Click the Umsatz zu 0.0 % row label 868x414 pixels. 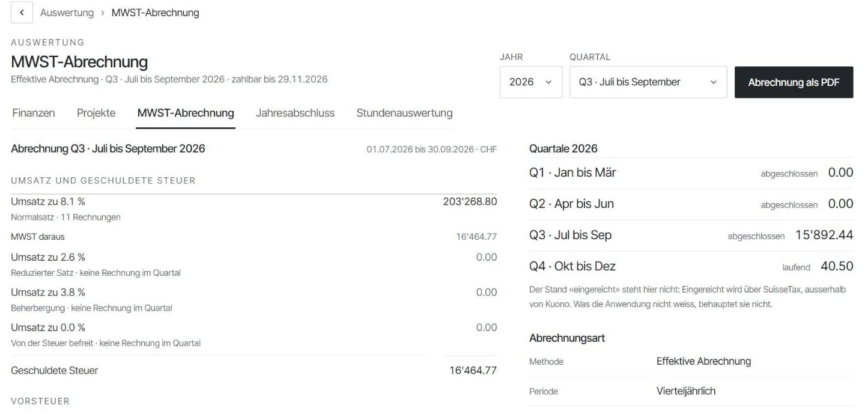48,327
